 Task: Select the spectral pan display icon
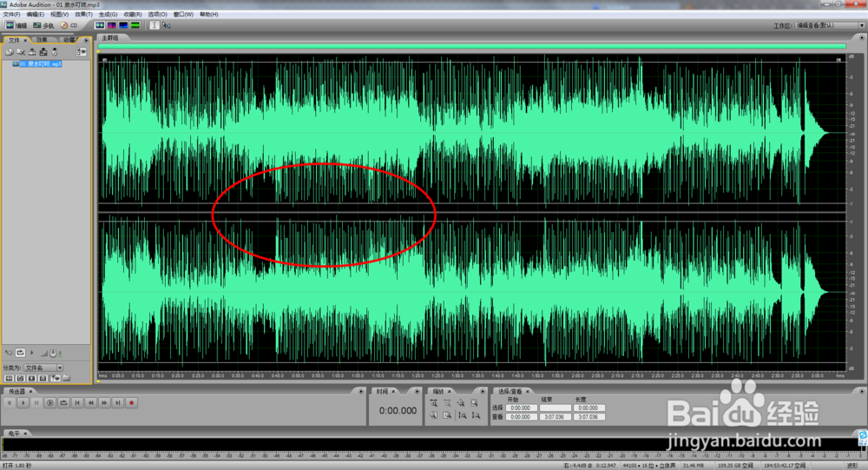point(123,25)
